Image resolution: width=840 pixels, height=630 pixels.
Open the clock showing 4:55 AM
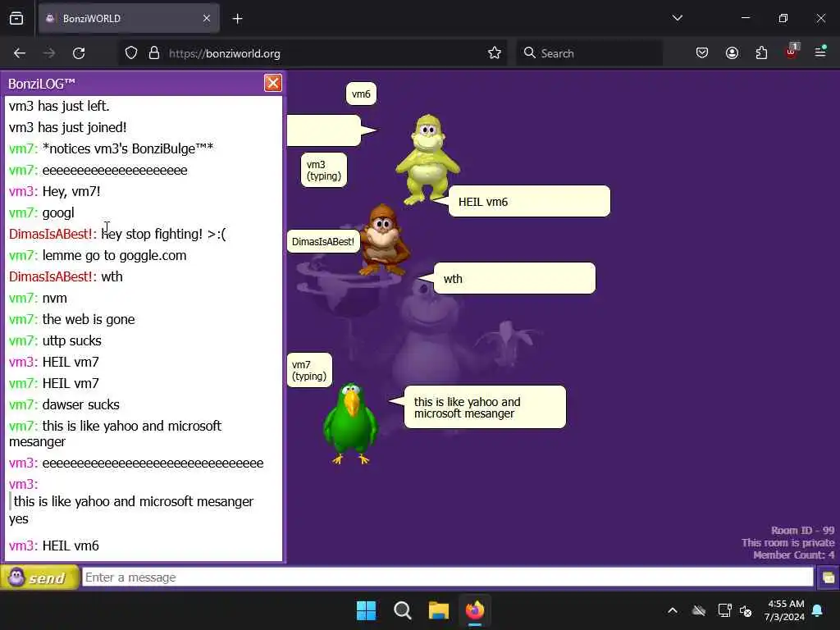[x=785, y=610]
